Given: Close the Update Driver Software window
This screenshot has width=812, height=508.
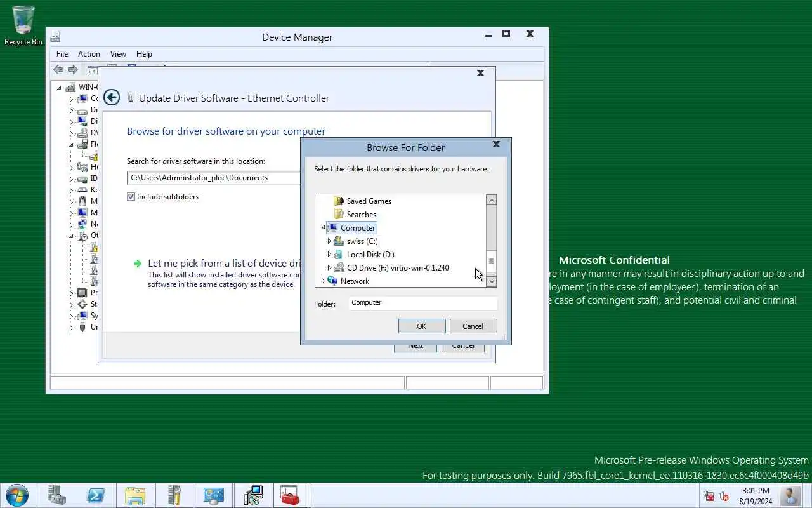Looking at the screenshot, I should 480,73.
